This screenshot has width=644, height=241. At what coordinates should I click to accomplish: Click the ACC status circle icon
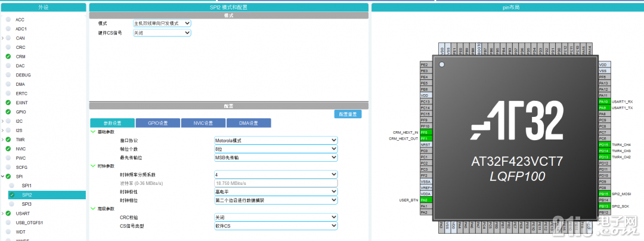pyautogui.click(x=8, y=19)
